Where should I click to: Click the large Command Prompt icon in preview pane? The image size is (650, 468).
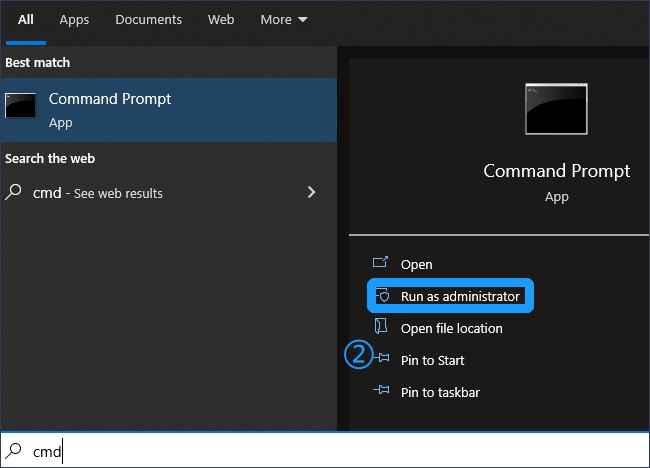pos(556,109)
